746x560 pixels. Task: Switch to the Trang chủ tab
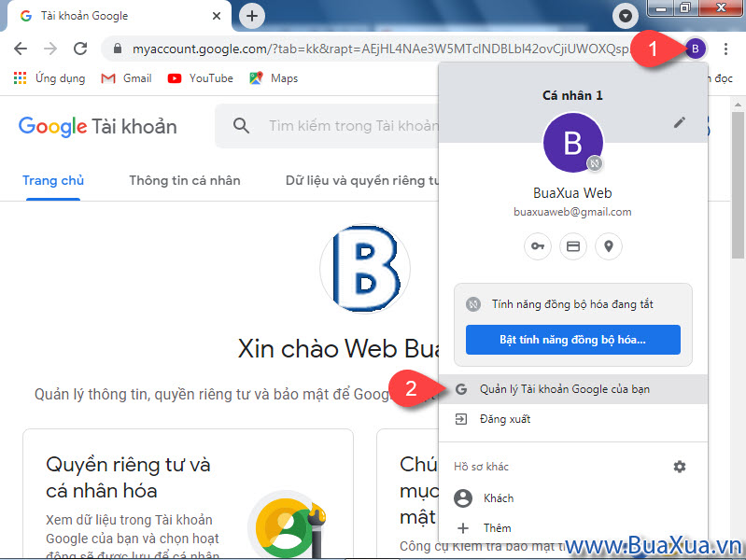[x=53, y=181]
